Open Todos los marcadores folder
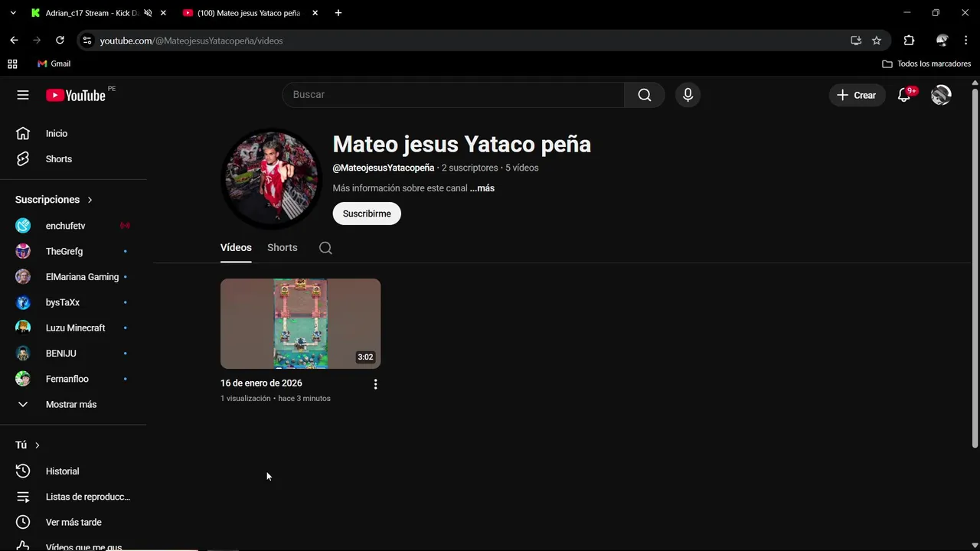The height and width of the screenshot is (551, 980). pyautogui.click(x=926, y=64)
